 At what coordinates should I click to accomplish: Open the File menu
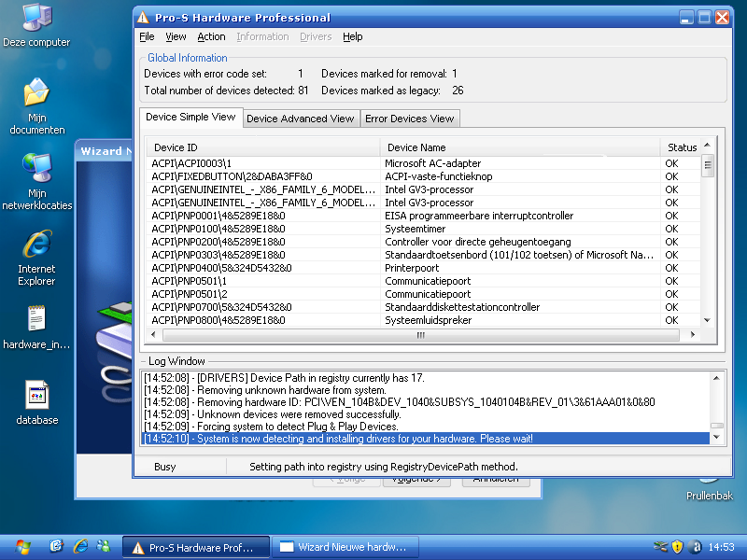147,36
